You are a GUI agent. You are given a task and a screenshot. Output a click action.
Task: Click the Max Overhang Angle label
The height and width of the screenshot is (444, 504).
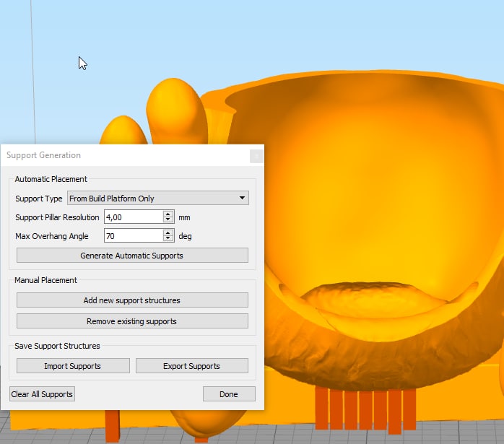click(x=52, y=236)
